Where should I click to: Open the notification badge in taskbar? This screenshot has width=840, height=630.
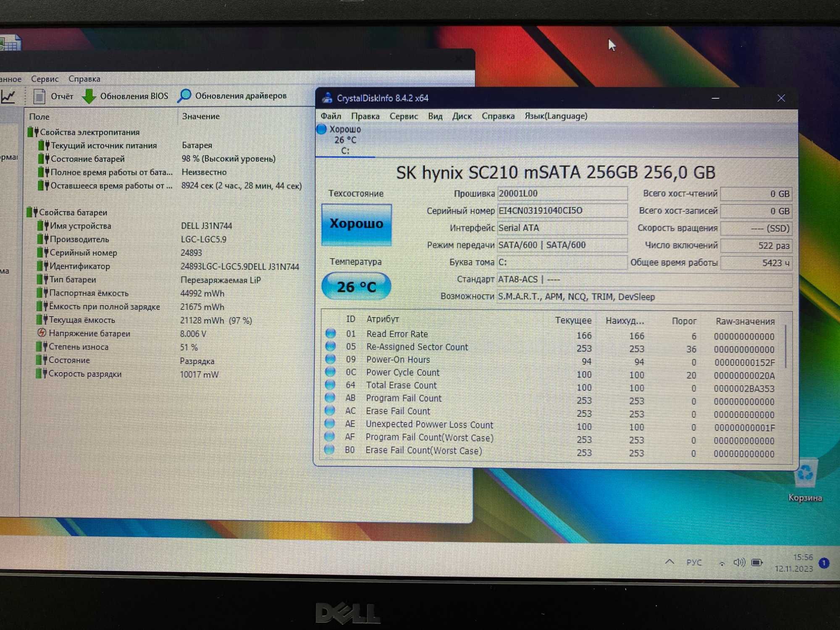pos(824,563)
